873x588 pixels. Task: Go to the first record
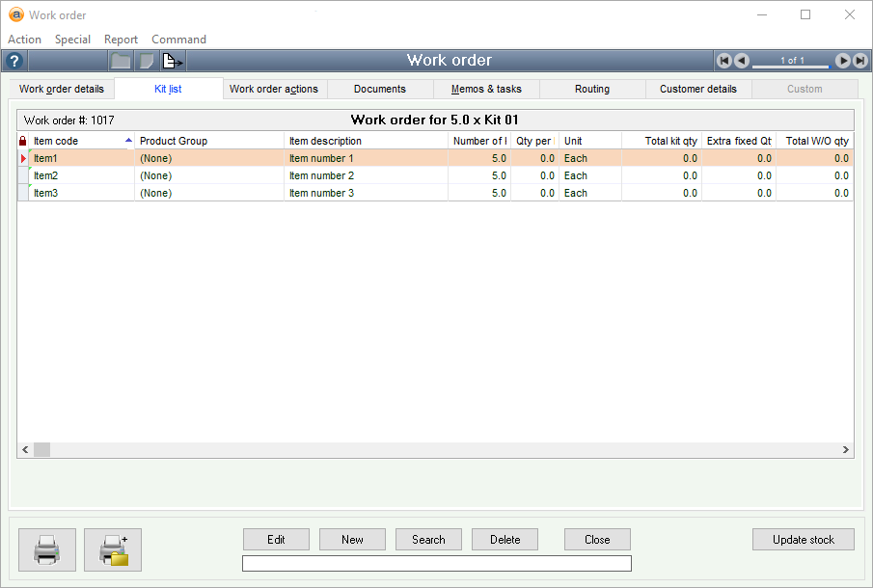click(x=723, y=61)
